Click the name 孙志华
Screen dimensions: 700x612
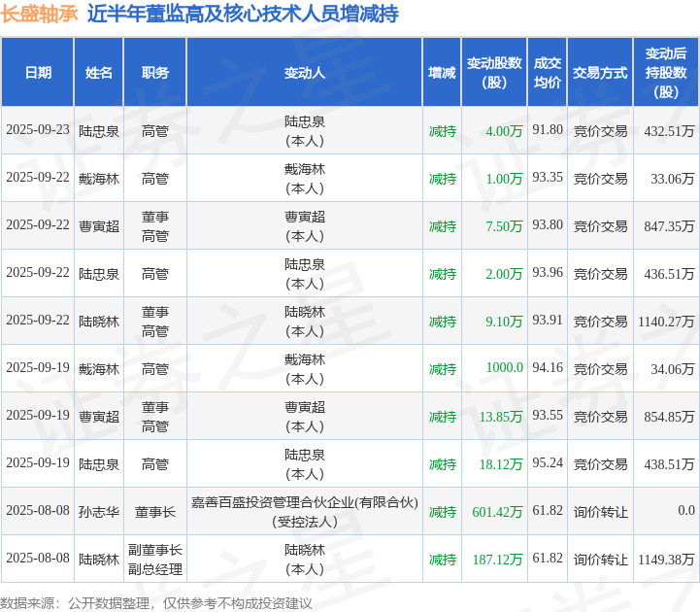(99, 512)
